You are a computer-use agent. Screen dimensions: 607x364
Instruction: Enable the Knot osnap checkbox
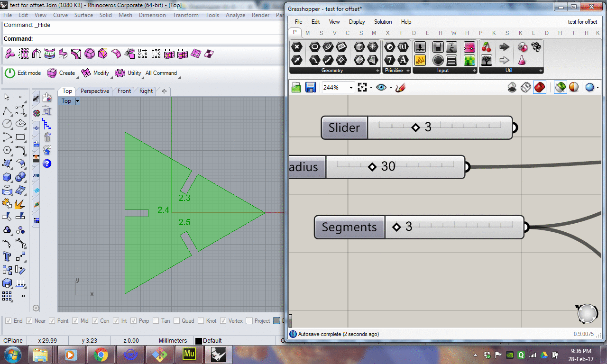click(x=201, y=321)
